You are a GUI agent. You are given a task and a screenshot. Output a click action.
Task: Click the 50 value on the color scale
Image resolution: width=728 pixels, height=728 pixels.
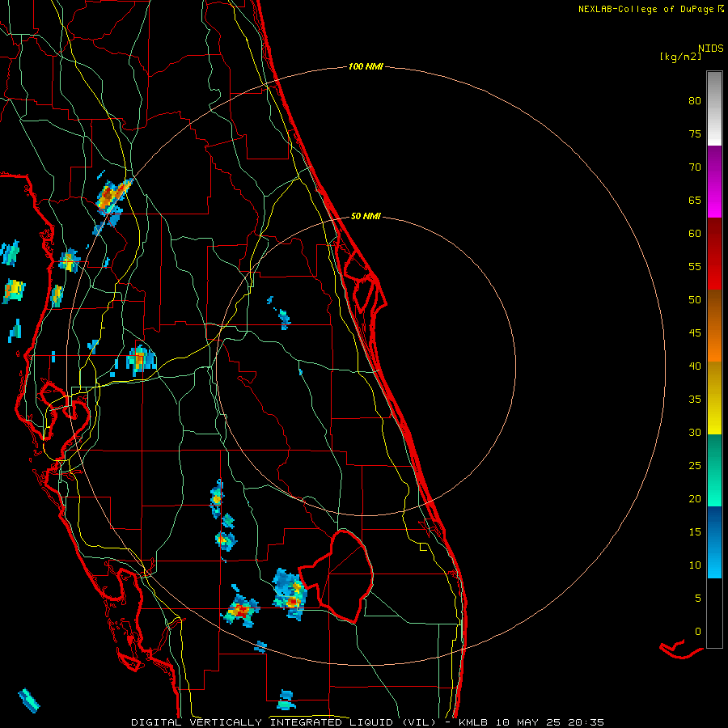click(695, 299)
